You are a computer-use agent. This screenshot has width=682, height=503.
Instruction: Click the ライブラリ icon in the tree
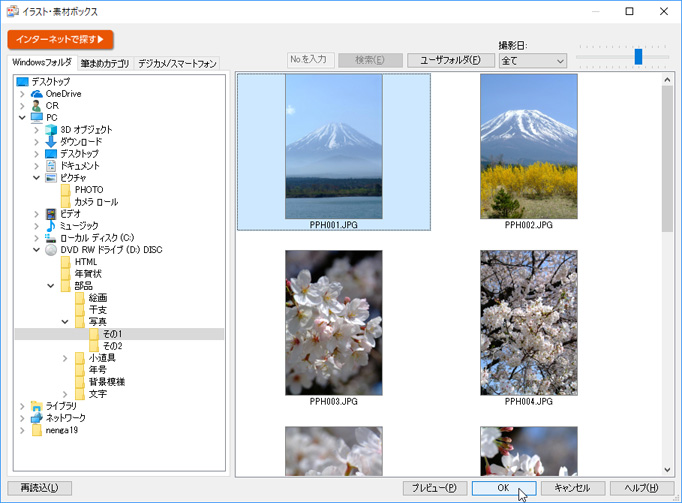(x=37, y=406)
